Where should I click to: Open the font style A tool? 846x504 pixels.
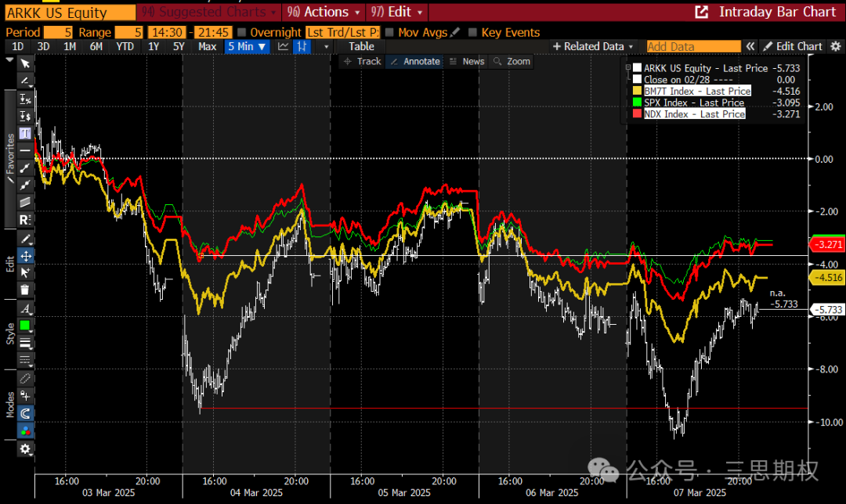pos(25,309)
